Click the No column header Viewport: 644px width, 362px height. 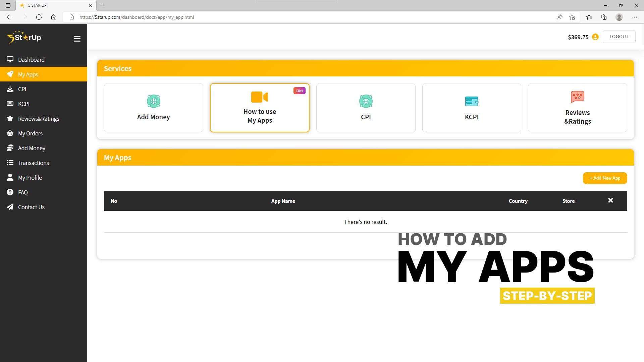point(114,201)
